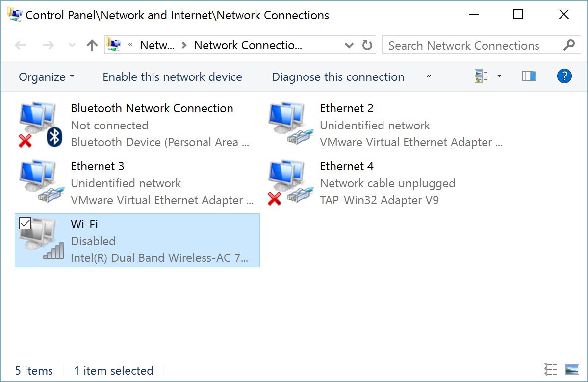This screenshot has height=382, width=588.
Task: Click the Wi-Fi adapter icon
Action: pyautogui.click(x=41, y=240)
